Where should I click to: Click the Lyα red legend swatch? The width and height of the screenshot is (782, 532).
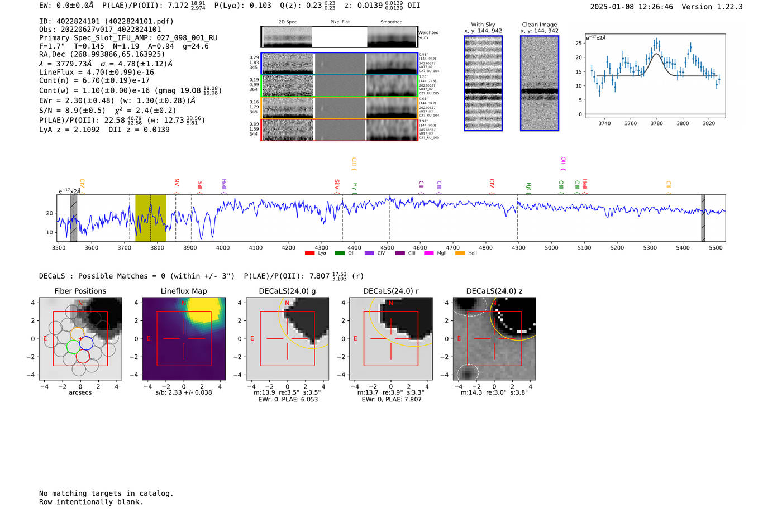309,253
